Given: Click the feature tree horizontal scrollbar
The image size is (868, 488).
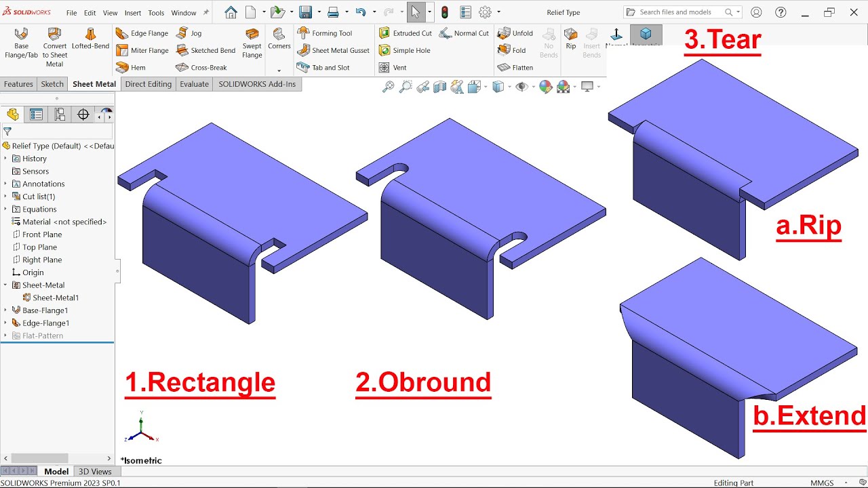Looking at the screenshot, I should coord(39,459).
